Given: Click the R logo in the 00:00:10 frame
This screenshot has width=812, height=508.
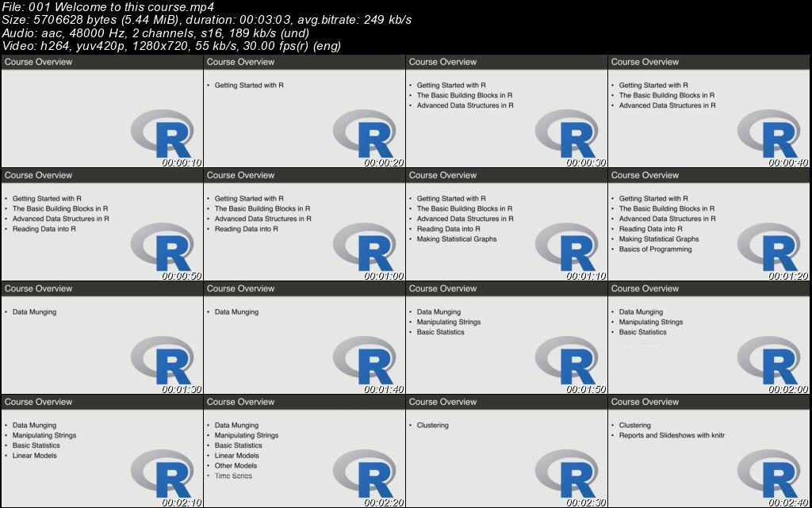Looking at the screenshot, I should pyautogui.click(x=162, y=134).
